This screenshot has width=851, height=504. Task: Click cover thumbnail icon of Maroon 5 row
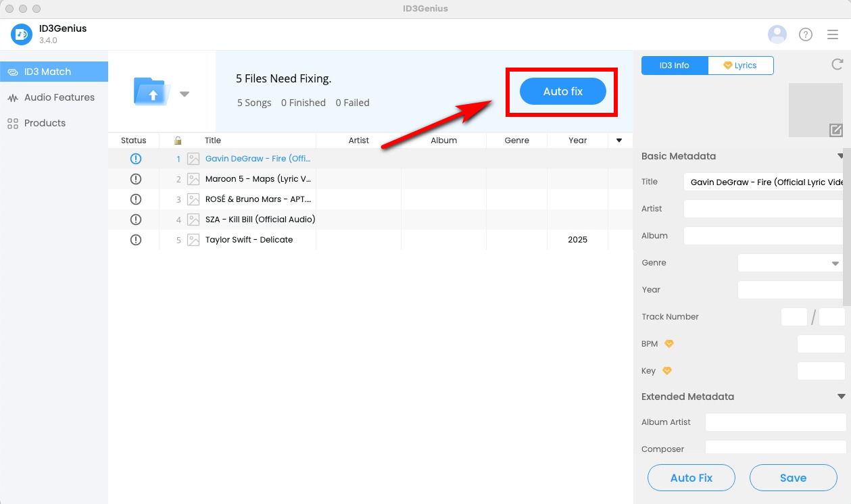(x=193, y=179)
